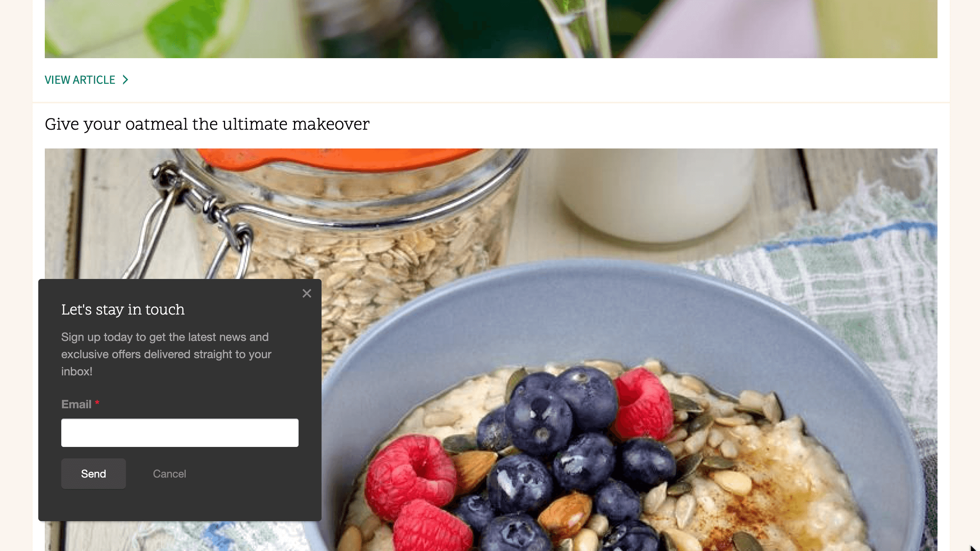Image resolution: width=980 pixels, height=551 pixels.
Task: Click the red required asterisk by Email
Action: point(97,403)
